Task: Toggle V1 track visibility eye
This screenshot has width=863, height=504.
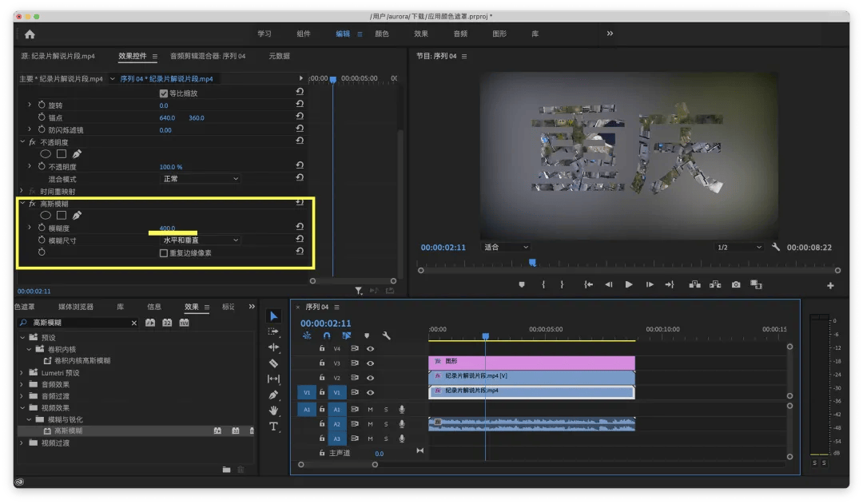Action: 371,393
